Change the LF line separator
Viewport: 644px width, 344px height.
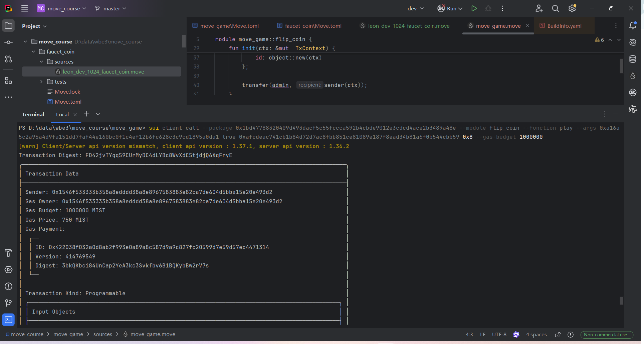click(483, 335)
